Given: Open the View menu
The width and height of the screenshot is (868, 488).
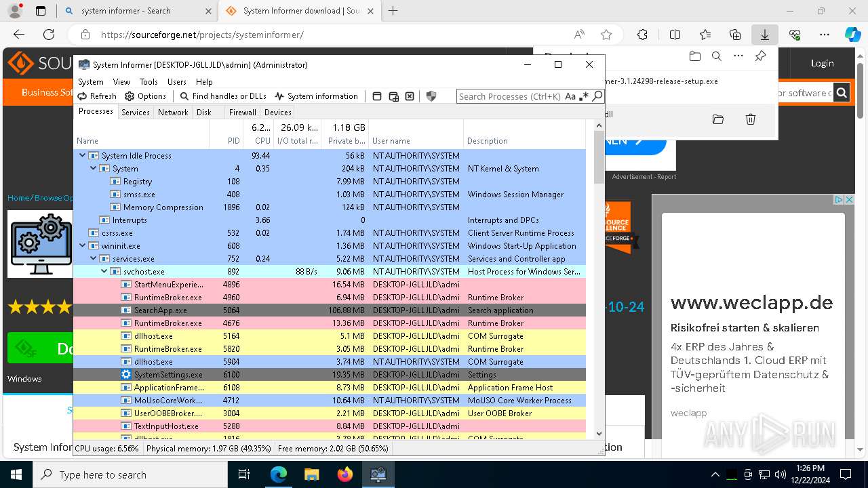Looking at the screenshot, I should coord(122,81).
